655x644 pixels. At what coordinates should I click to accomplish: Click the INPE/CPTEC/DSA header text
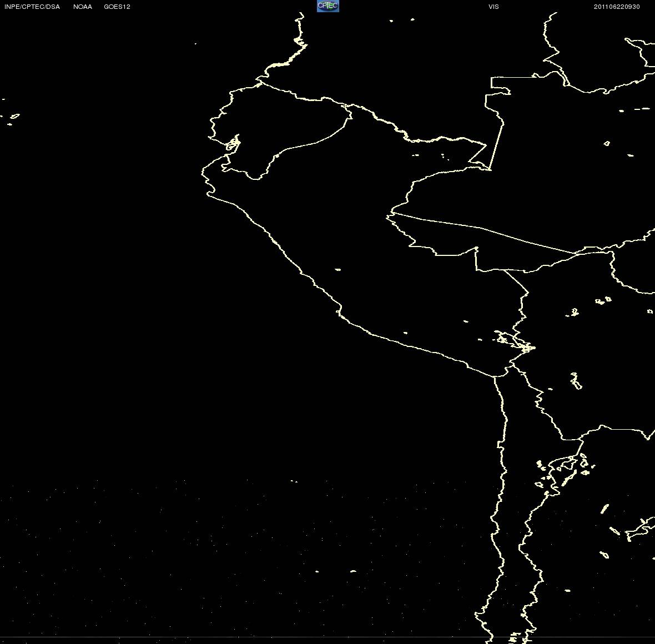(x=32, y=7)
